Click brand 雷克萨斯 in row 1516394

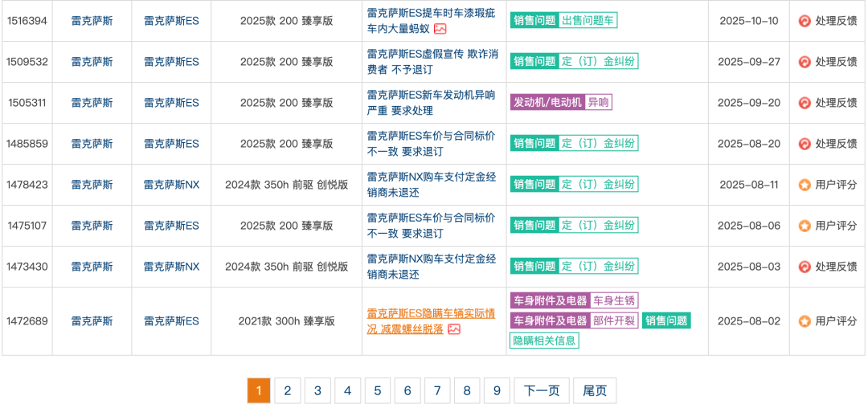[92, 21]
